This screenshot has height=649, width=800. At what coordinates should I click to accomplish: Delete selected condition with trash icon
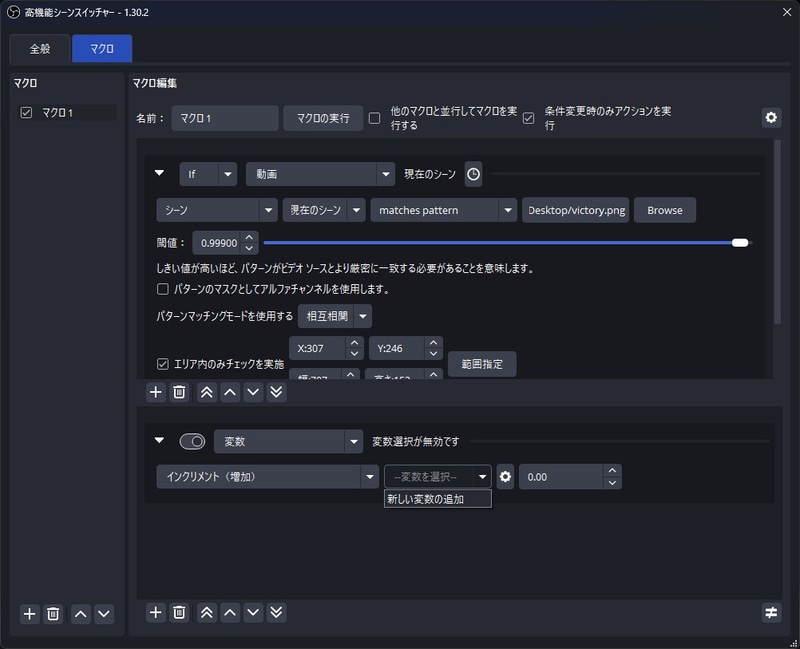pos(179,392)
